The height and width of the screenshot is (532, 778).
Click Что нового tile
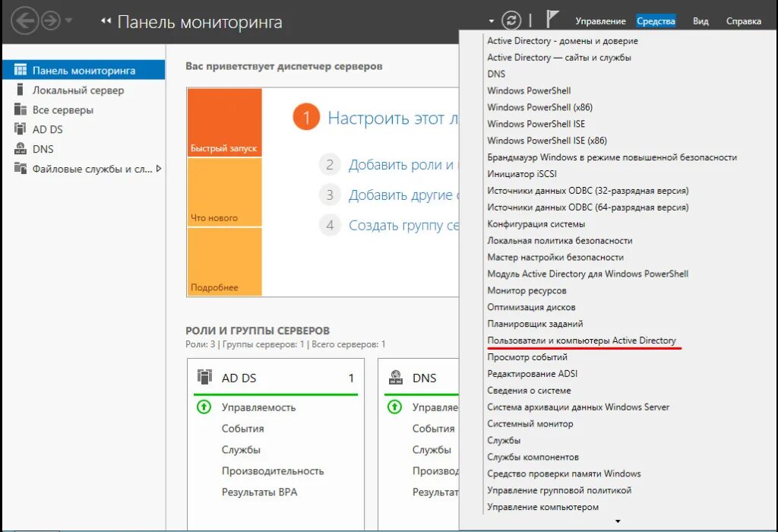click(x=224, y=192)
